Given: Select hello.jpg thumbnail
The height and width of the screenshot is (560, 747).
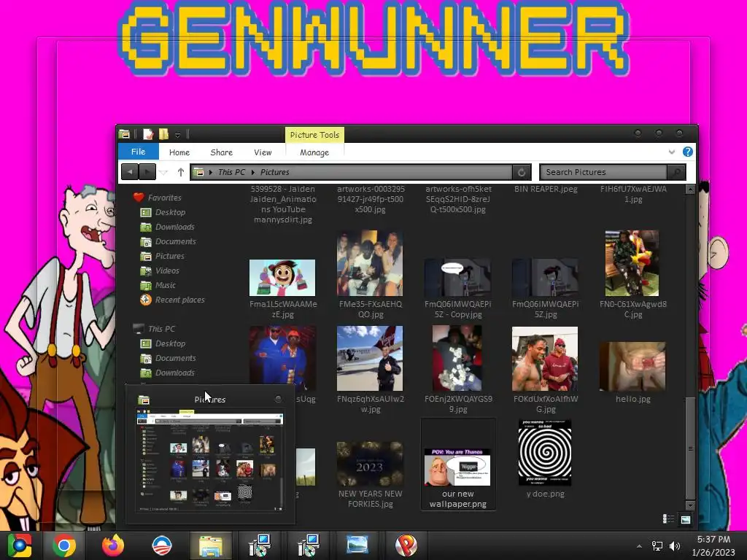Looking at the screenshot, I should click(x=632, y=367).
